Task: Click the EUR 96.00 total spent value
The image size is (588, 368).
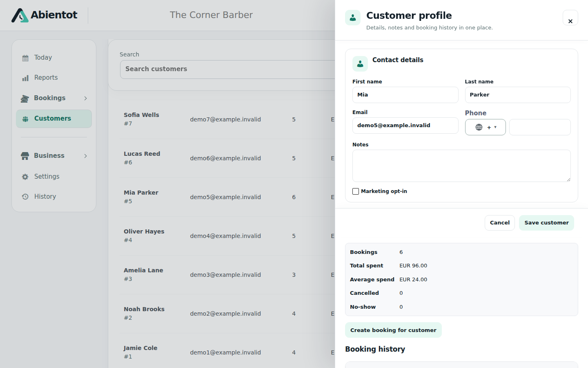Action: click(413, 266)
